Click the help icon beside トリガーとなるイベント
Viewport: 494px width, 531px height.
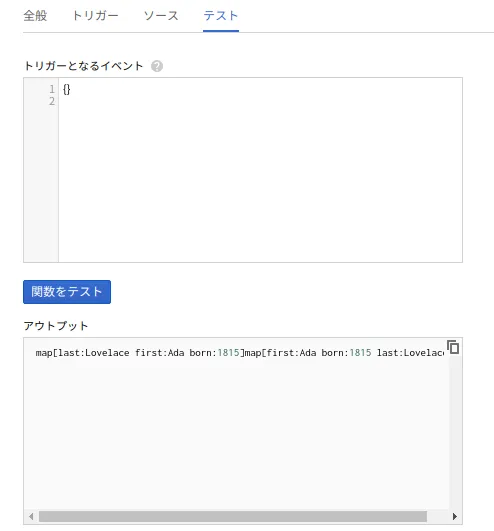pos(157,66)
